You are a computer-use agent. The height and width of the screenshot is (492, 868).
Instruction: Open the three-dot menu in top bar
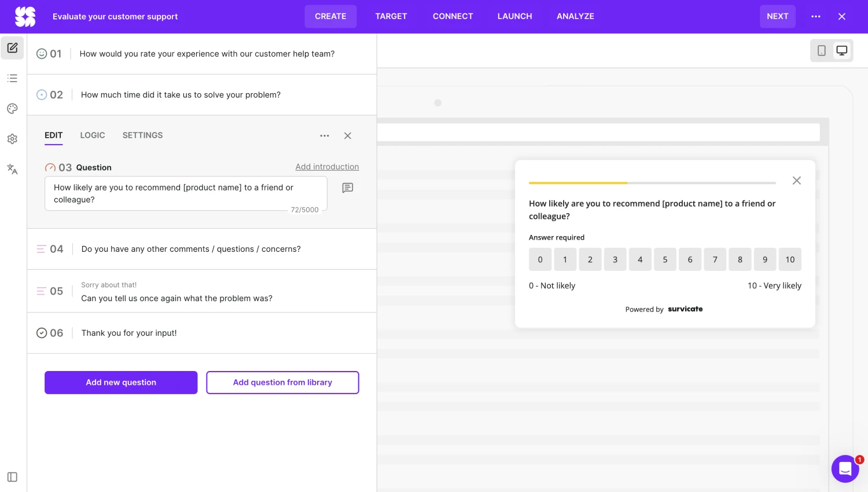click(815, 17)
